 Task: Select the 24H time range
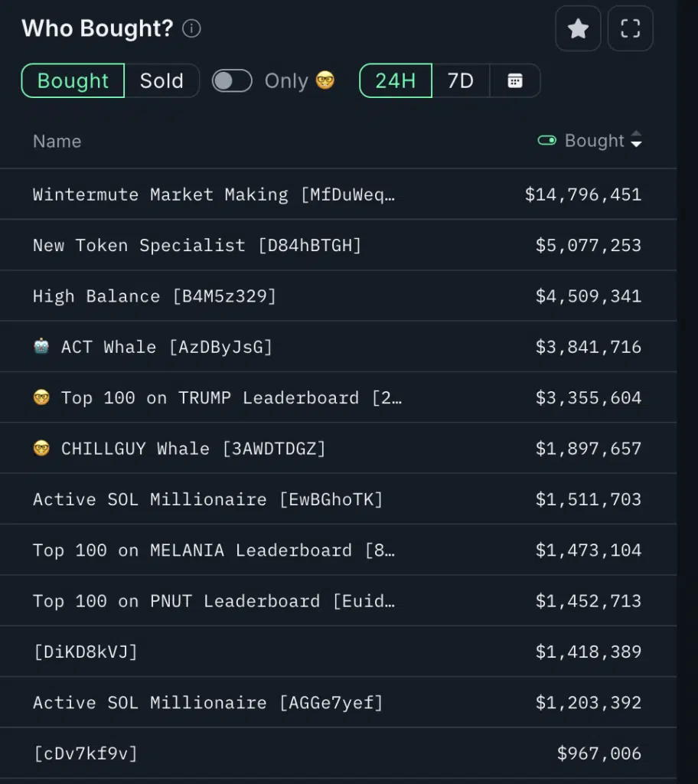[x=396, y=80]
